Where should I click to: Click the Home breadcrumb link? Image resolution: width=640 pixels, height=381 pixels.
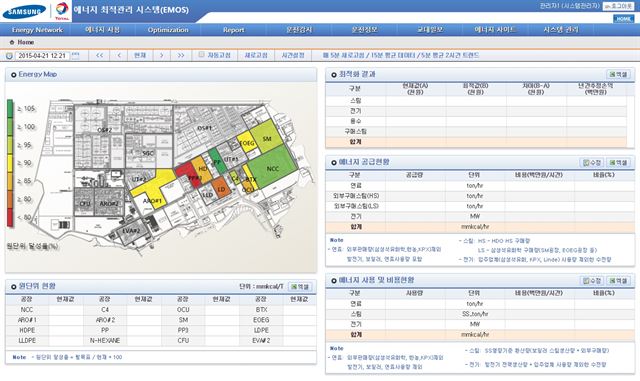pyautogui.click(x=25, y=42)
